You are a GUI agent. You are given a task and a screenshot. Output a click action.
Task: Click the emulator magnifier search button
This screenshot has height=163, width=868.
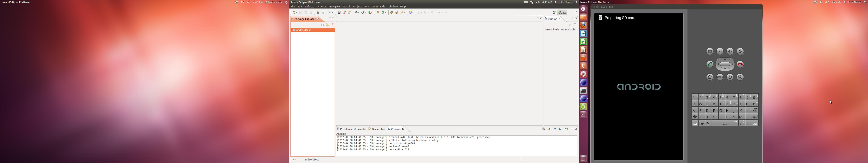(x=740, y=77)
